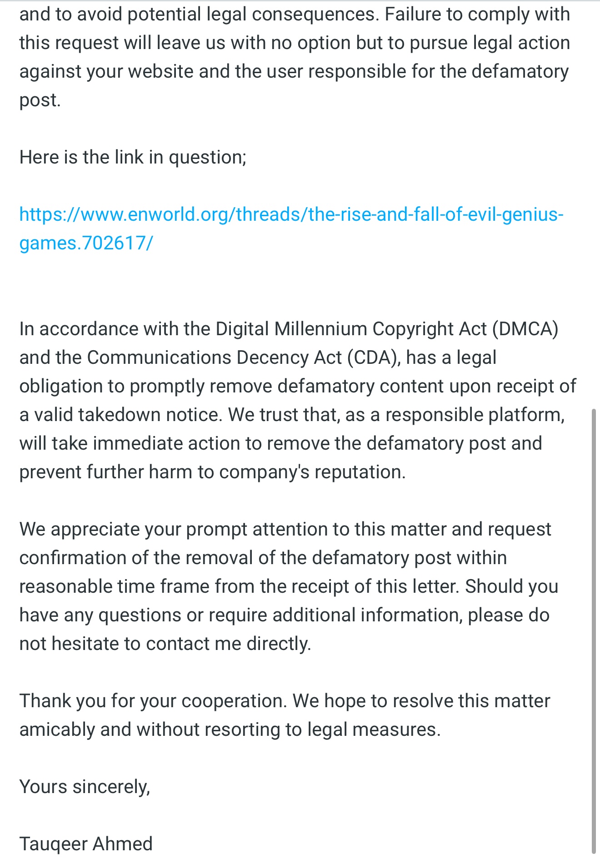Click the phrase "not hesitate to contact me directly"
The height and width of the screenshot is (868, 600).
point(165,644)
